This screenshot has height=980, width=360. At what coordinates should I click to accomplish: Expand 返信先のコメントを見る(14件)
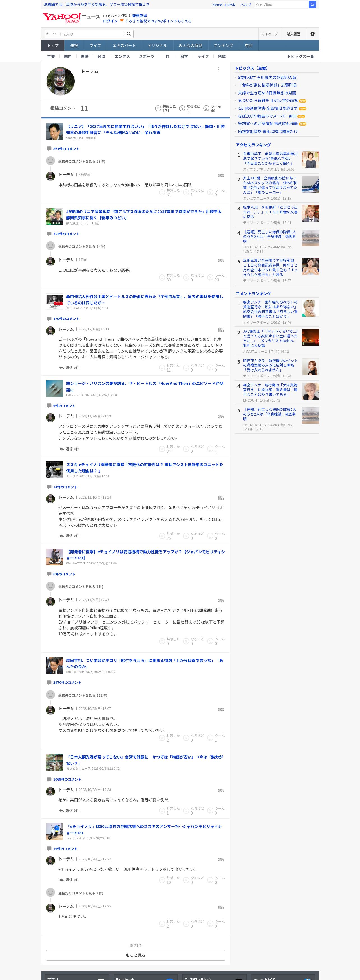[x=82, y=246]
